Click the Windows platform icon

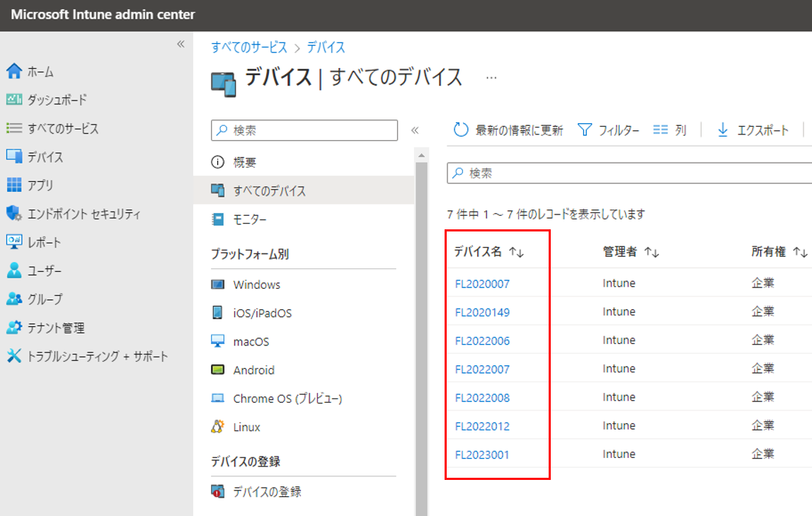(218, 285)
